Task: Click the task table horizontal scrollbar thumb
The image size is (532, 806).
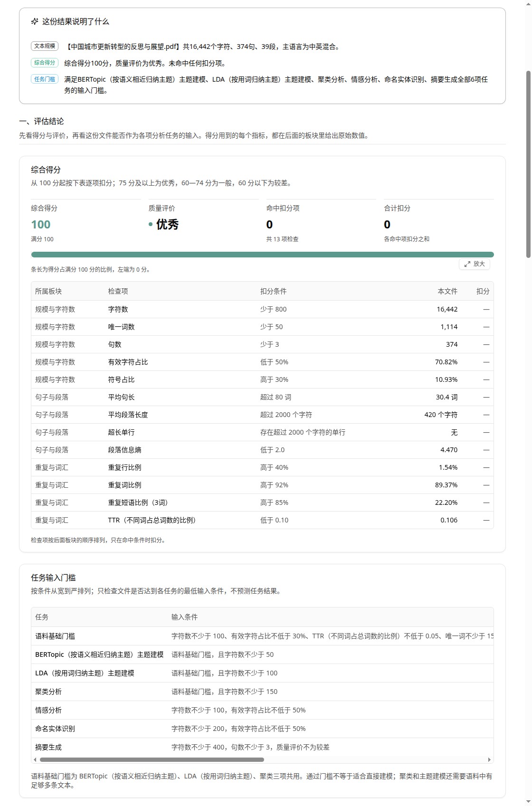Action: pyautogui.click(x=152, y=759)
